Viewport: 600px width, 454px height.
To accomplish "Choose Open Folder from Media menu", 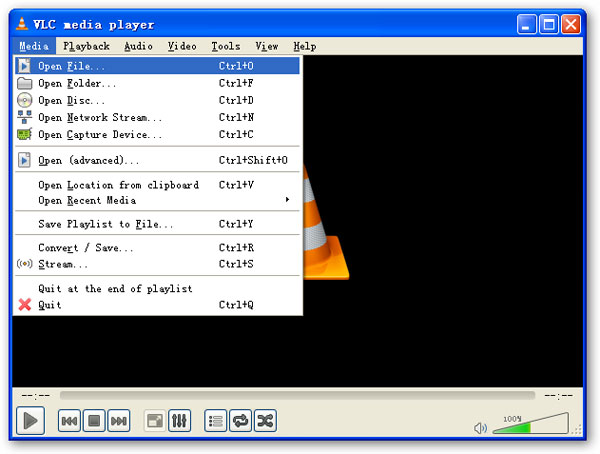I will [157, 83].
